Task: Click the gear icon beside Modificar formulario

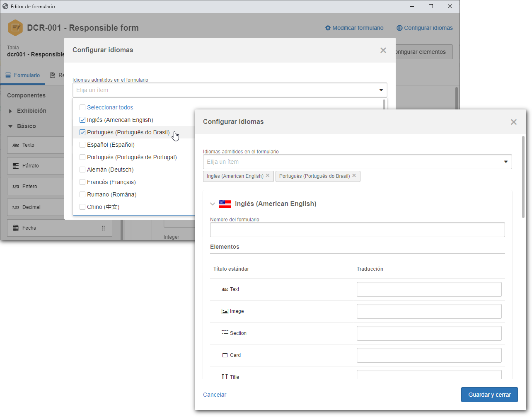Action: click(x=328, y=28)
